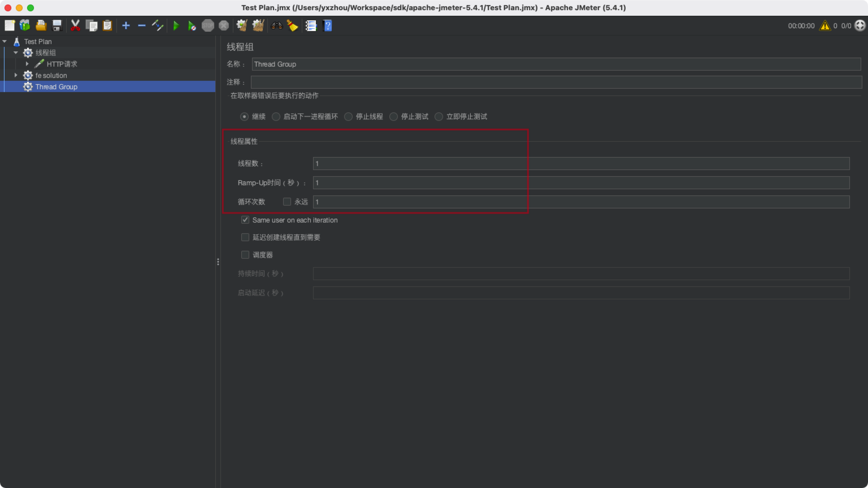Viewport: 868px width, 488px height.
Task: Click the 00:00:00 elapsed timer
Action: tap(801, 26)
